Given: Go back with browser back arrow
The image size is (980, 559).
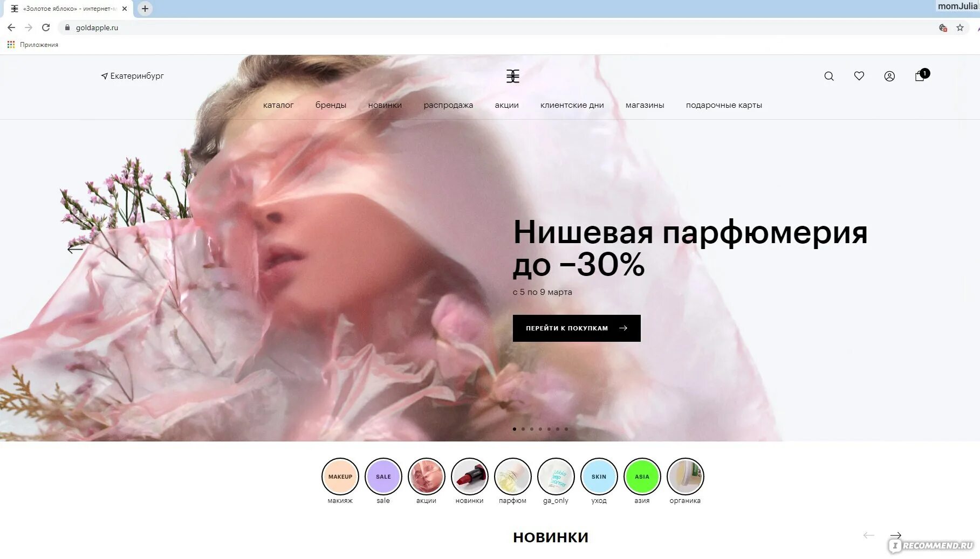Looking at the screenshot, I should (11, 27).
